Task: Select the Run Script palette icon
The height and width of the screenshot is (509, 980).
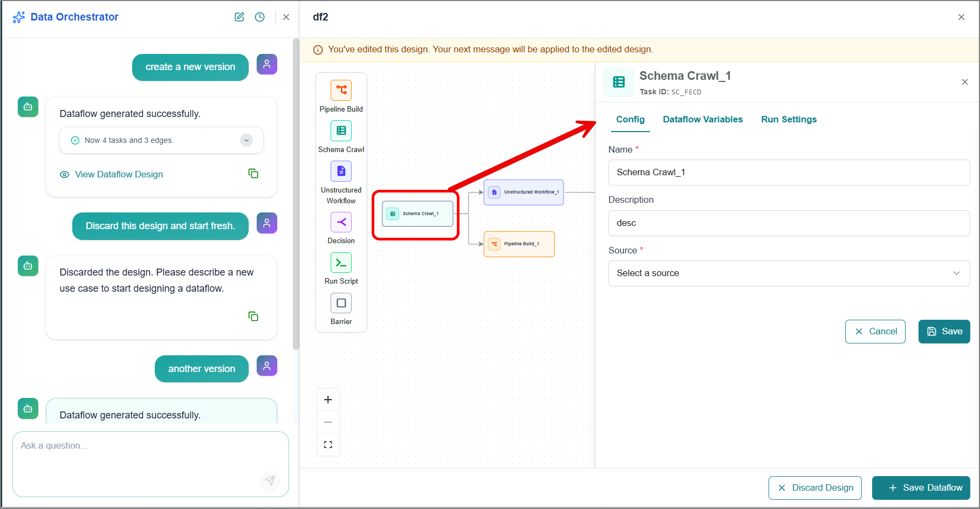Action: 341,263
